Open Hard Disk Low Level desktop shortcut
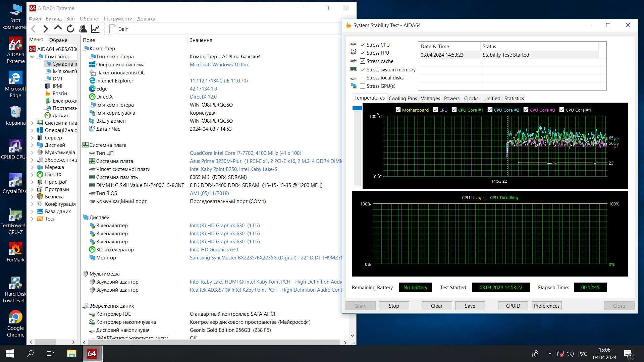Viewport: 644px width, 362px height. pyautogui.click(x=15, y=290)
